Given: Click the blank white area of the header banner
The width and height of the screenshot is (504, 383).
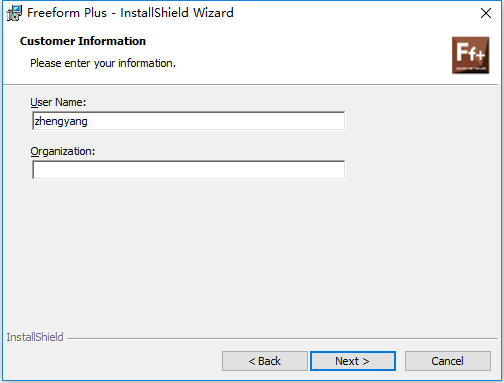Looking at the screenshot, I should click(x=300, y=55).
